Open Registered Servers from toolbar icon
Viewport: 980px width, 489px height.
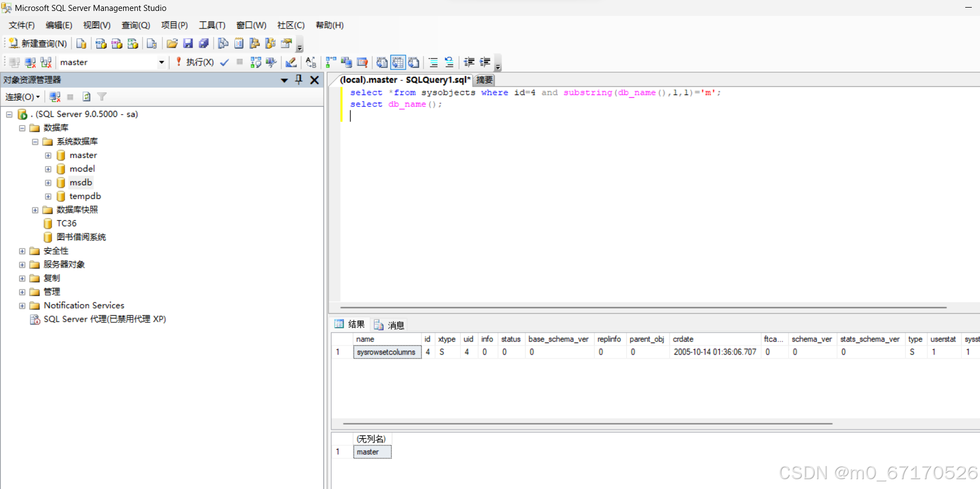tap(223, 44)
